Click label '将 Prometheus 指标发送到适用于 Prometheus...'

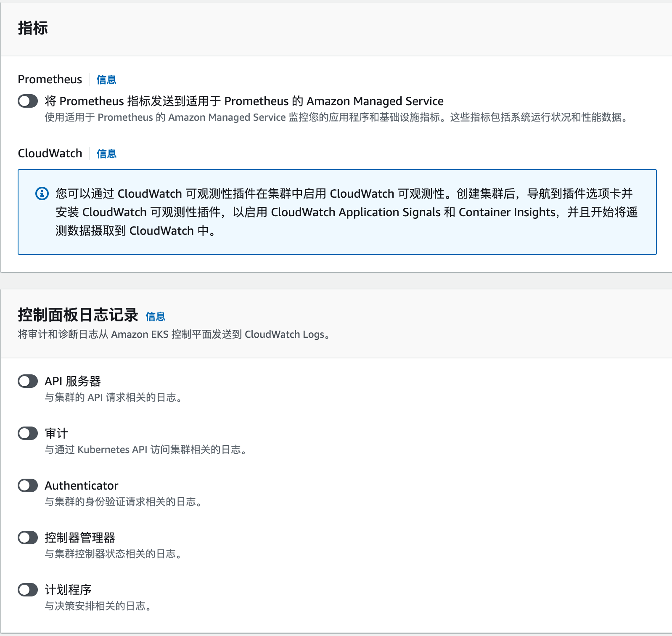pyautogui.click(x=244, y=101)
